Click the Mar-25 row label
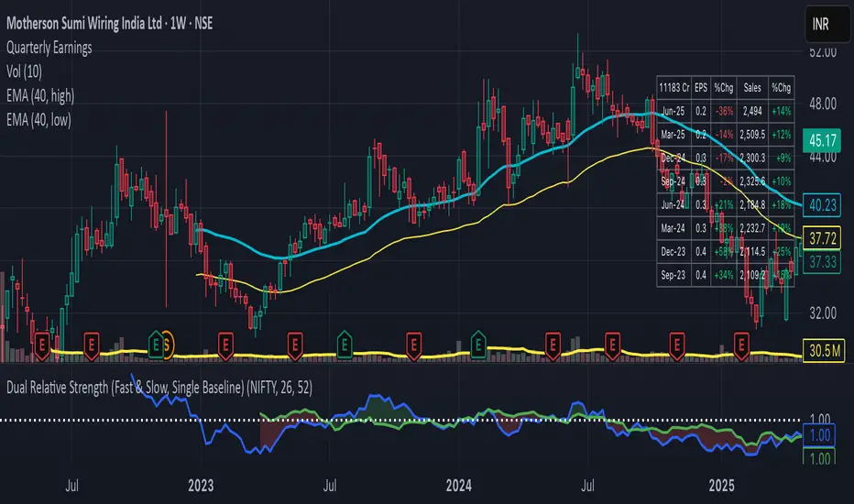 tap(673, 135)
